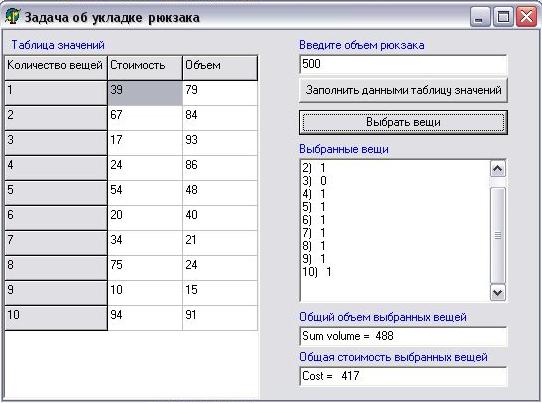The image size is (542, 403).
Task: Click the scroll down arrow in selected items list
Action: (497, 293)
